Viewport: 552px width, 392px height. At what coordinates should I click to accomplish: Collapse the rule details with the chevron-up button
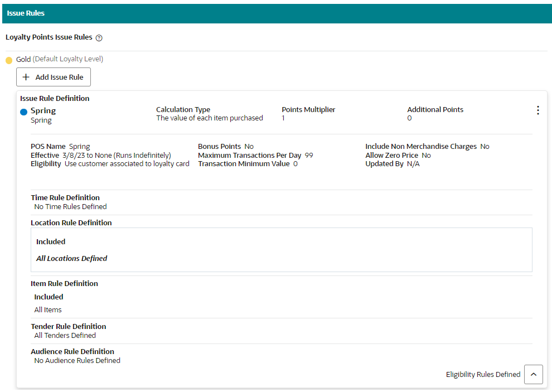(534, 374)
